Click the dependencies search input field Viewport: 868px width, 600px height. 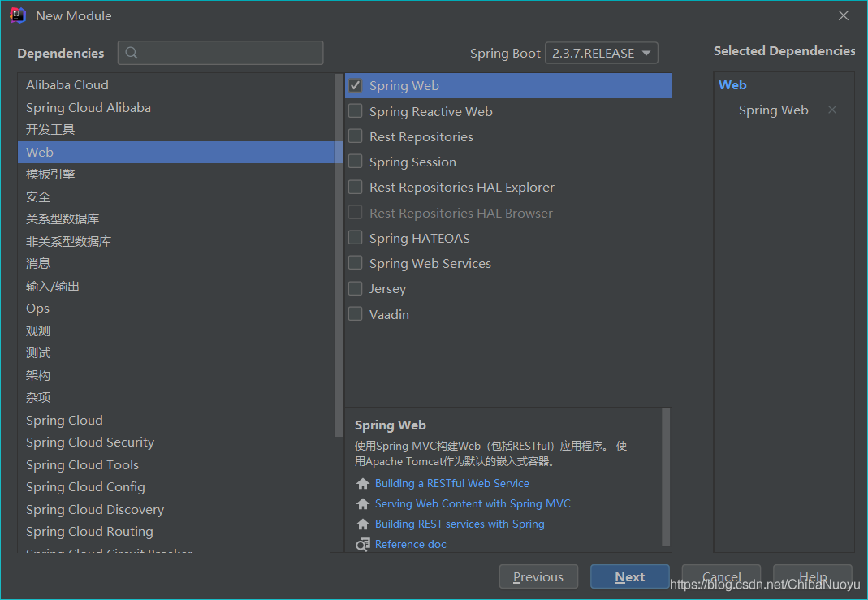point(220,53)
